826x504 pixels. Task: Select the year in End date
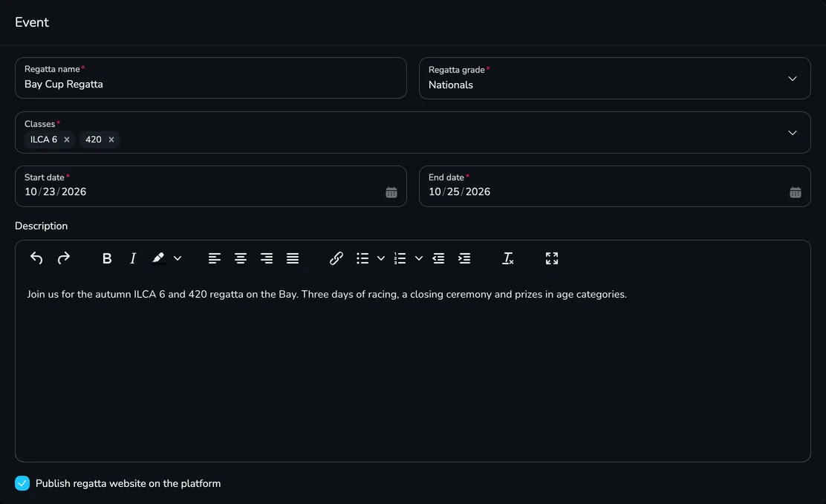(478, 192)
